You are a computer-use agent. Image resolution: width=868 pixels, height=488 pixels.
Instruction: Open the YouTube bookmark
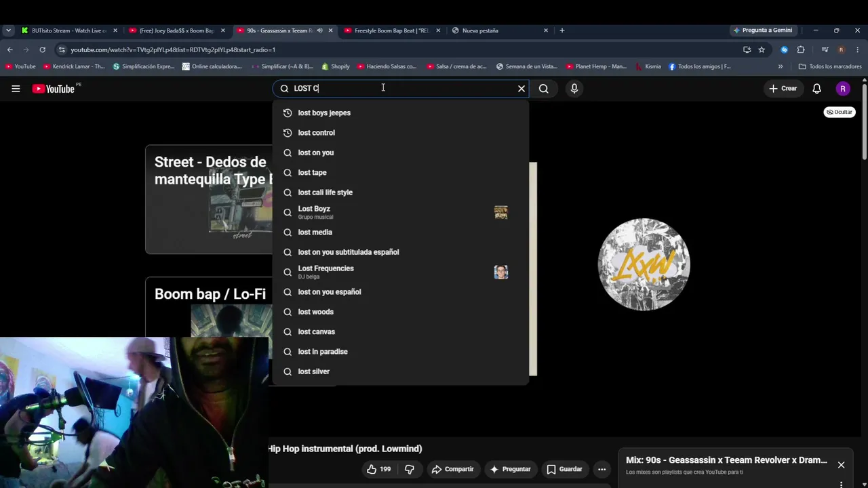[20, 66]
